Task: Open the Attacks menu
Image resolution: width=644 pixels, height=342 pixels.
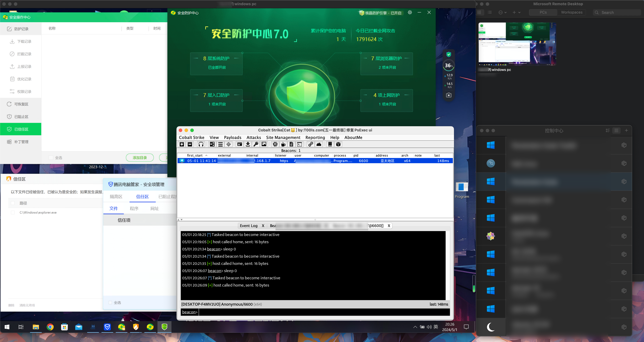Action: (x=254, y=137)
